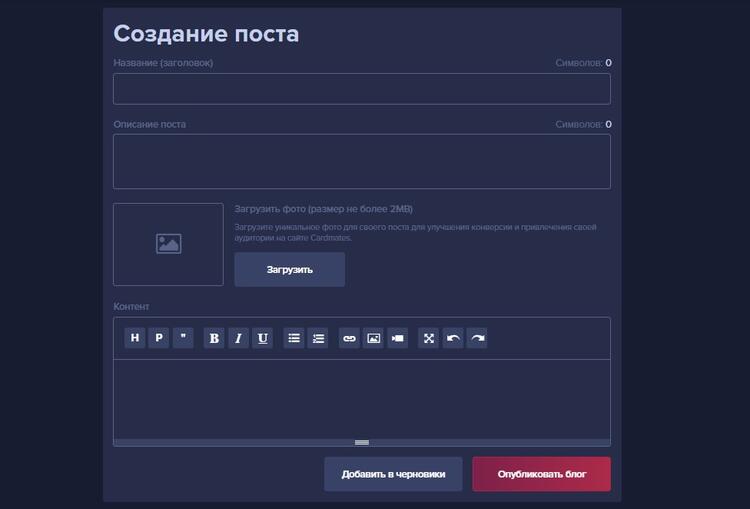Undo the last editor action
Screen dimensions: 750x509
click(453, 338)
